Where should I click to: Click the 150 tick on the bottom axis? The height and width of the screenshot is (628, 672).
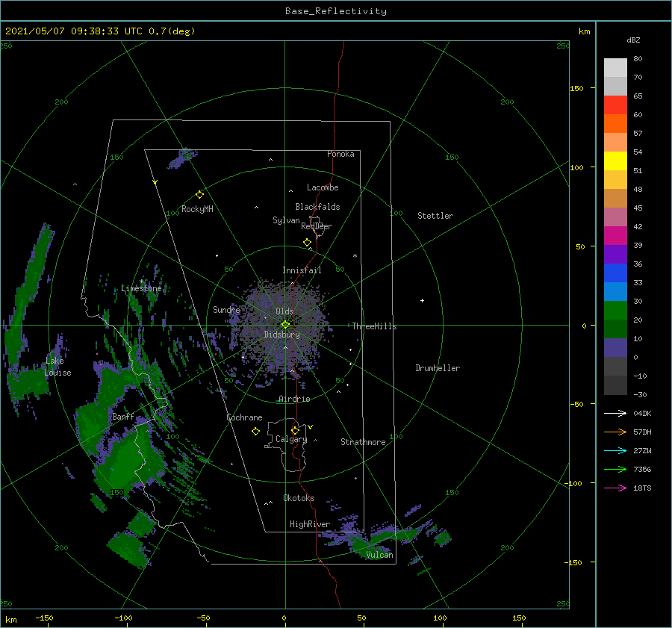(519, 618)
